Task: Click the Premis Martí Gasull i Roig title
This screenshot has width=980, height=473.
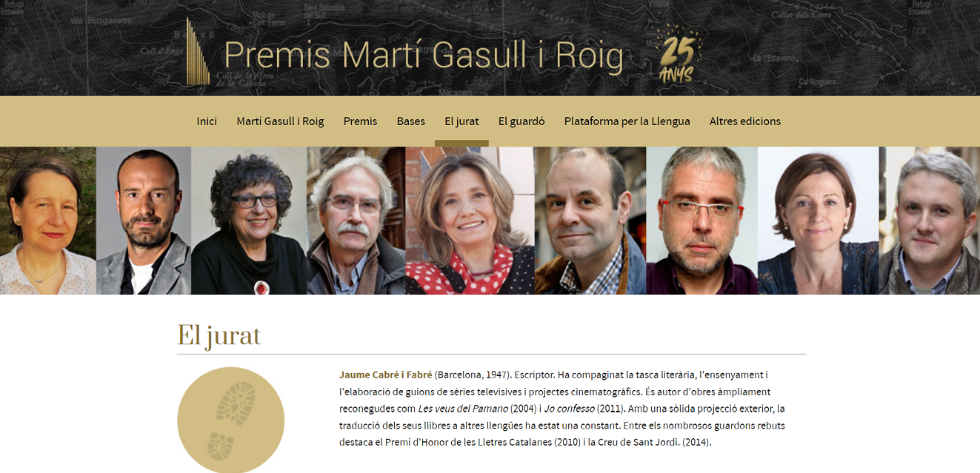Action: tap(423, 56)
